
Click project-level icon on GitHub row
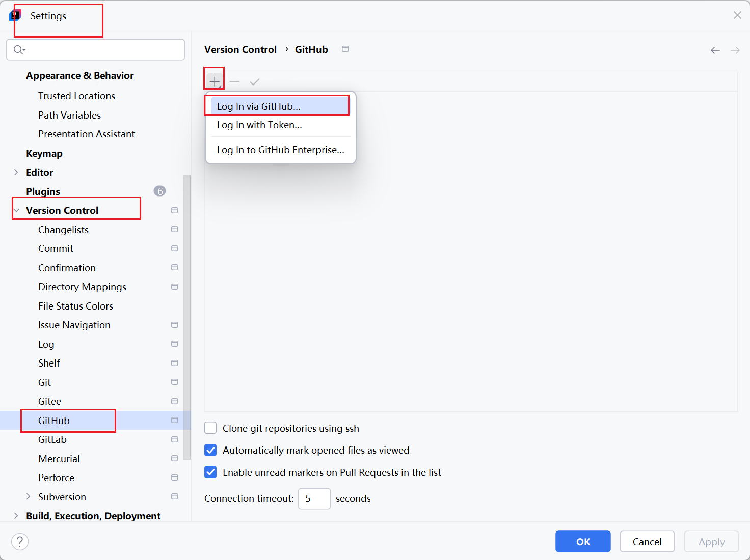click(x=175, y=421)
